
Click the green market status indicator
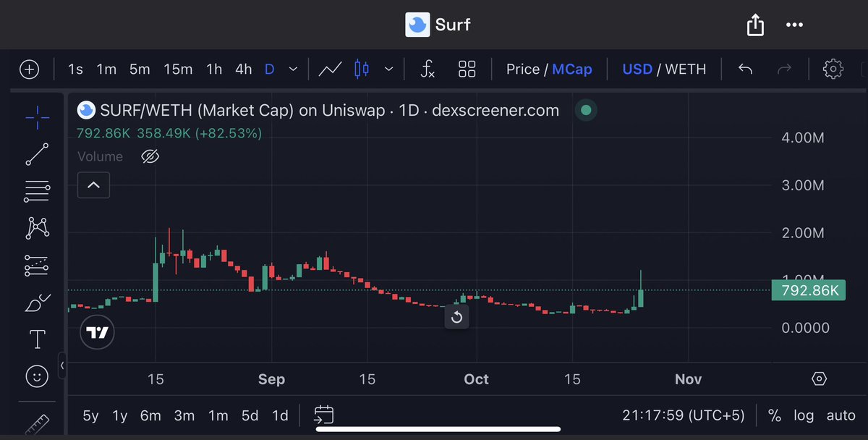[x=586, y=110]
